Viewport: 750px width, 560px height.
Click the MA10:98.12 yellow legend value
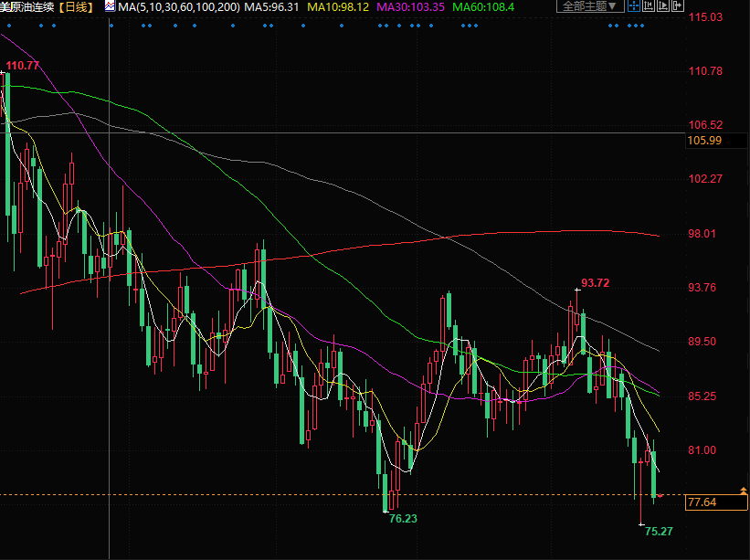(x=337, y=6)
